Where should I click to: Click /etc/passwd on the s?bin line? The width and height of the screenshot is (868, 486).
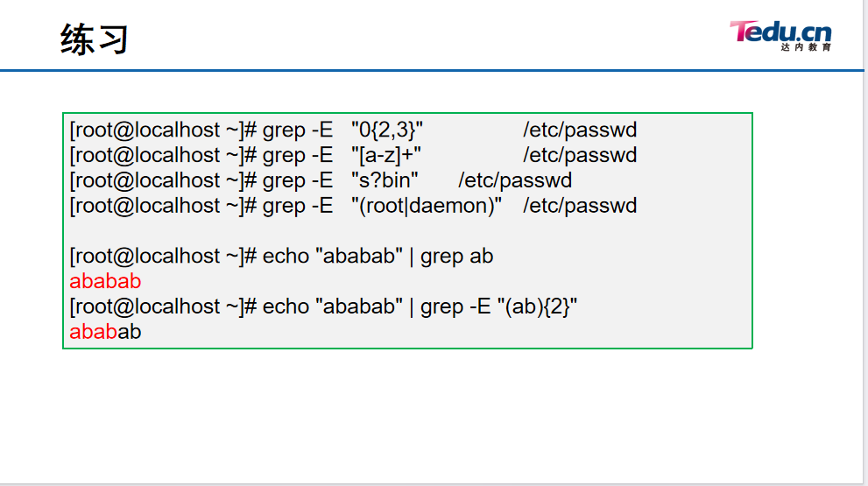[x=515, y=180]
